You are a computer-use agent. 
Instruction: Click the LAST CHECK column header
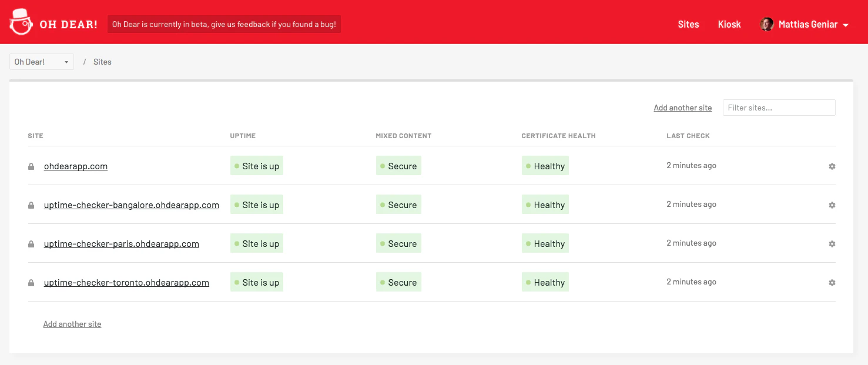[688, 136]
